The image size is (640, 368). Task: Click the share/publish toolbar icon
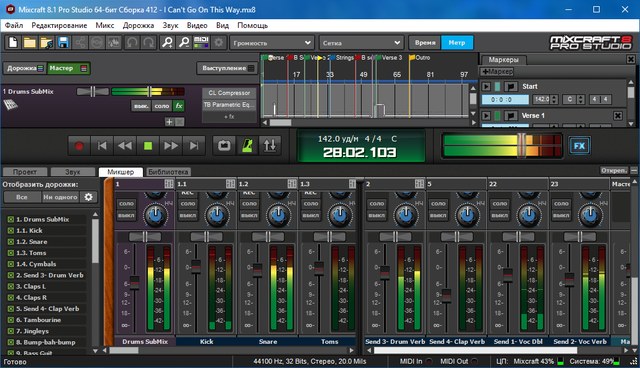tap(80, 42)
